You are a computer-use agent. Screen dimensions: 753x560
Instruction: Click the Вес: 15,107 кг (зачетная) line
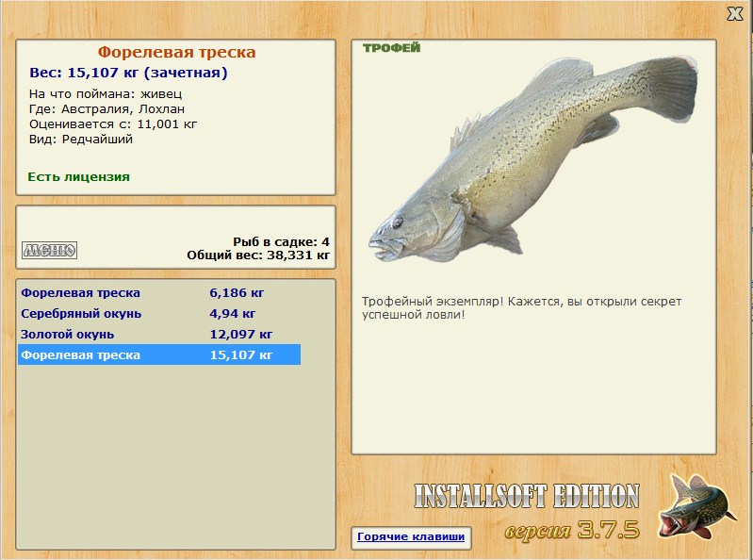tap(128, 73)
